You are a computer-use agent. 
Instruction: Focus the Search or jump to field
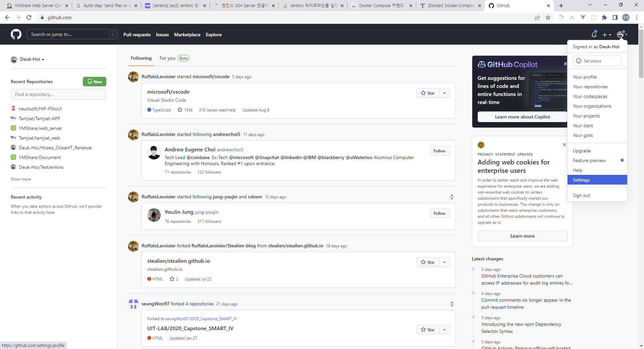72,34
